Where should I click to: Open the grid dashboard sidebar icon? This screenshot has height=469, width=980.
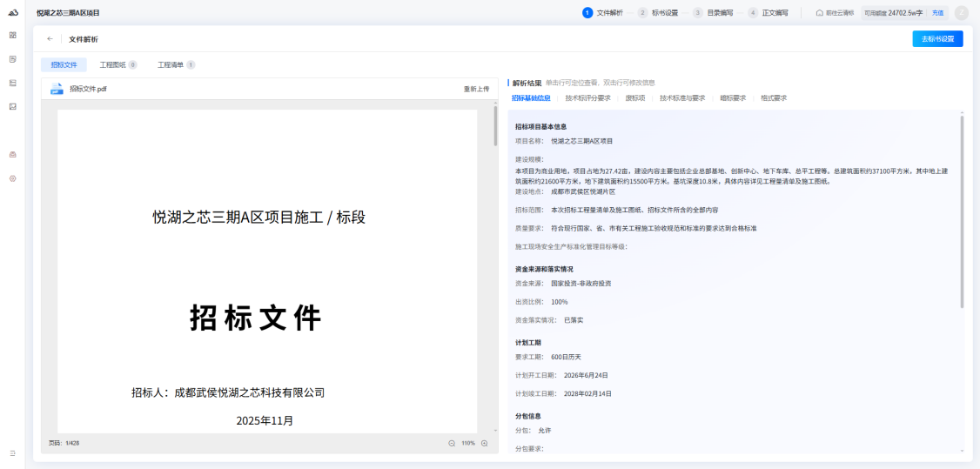point(12,35)
